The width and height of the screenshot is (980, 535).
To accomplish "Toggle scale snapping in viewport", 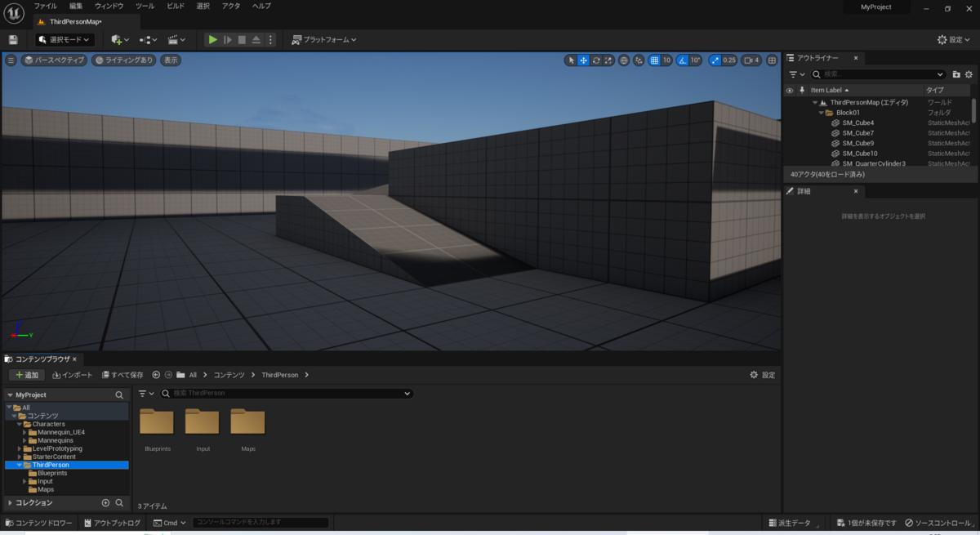I will pyautogui.click(x=715, y=60).
